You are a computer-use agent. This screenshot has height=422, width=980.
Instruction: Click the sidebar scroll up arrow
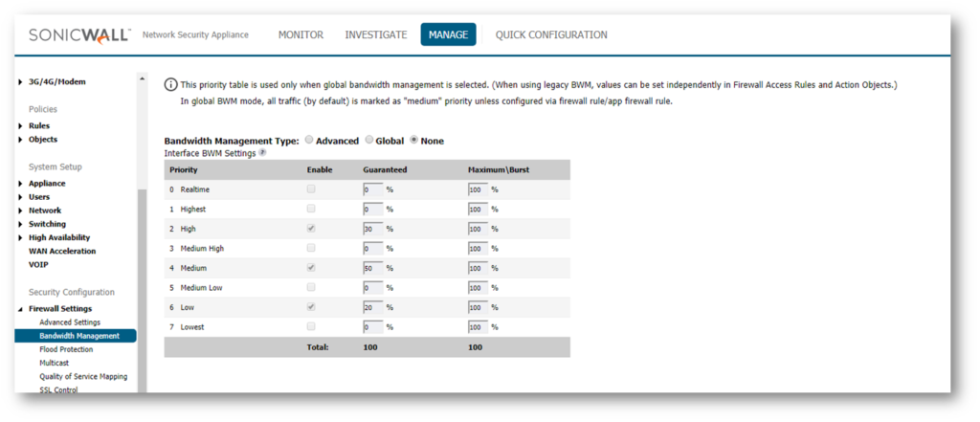click(x=142, y=78)
